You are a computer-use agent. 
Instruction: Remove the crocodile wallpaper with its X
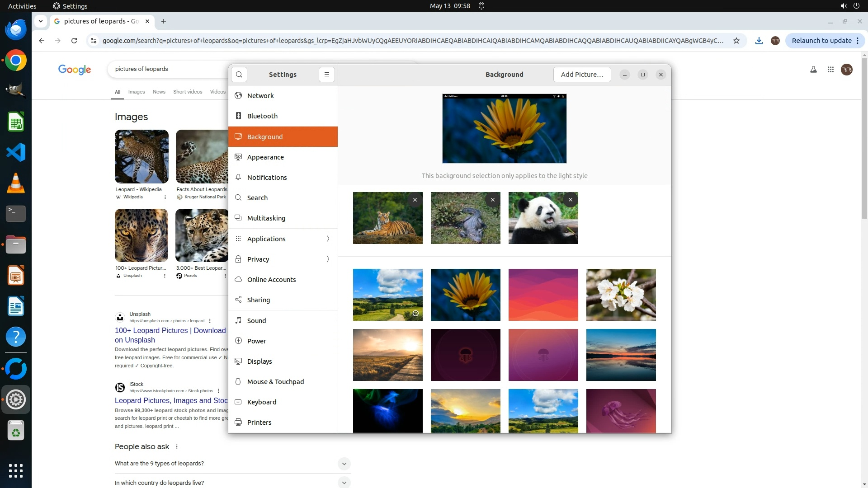[x=492, y=200]
